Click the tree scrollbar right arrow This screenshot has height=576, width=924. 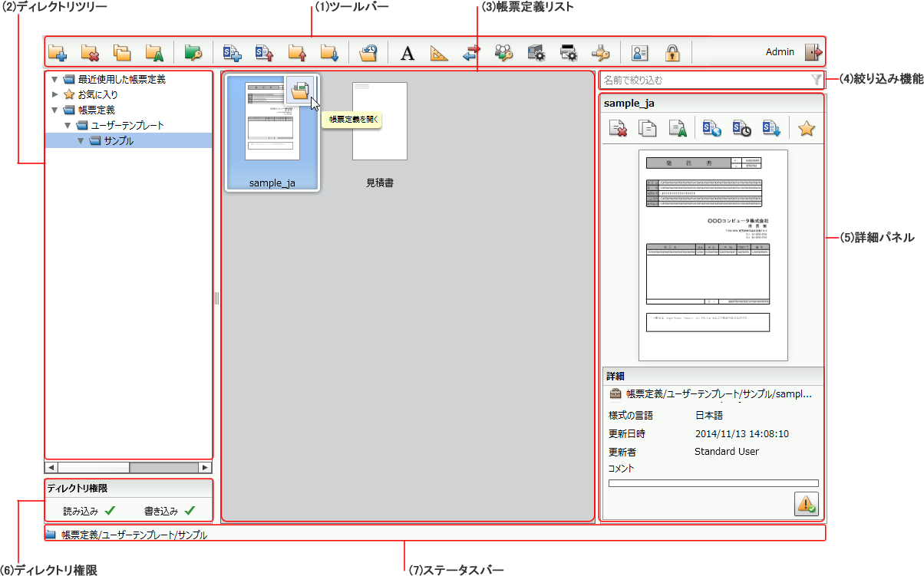[205, 467]
